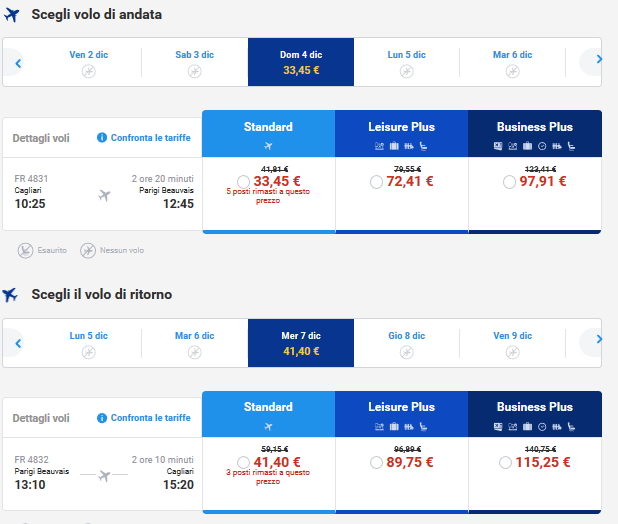The width and height of the screenshot is (618, 524).
Task: Click the info icon beside outbound Confronta le tariffe
Action: [x=102, y=137]
